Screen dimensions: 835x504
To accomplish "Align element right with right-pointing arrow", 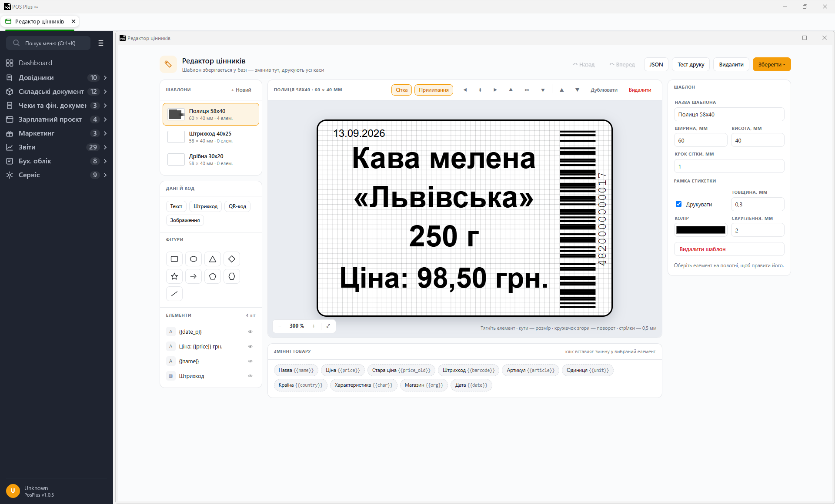I will [495, 90].
